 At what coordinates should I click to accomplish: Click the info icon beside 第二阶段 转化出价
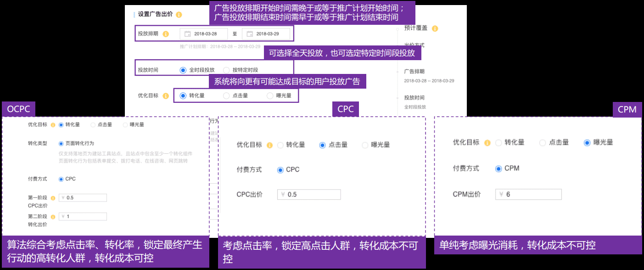[53, 216]
